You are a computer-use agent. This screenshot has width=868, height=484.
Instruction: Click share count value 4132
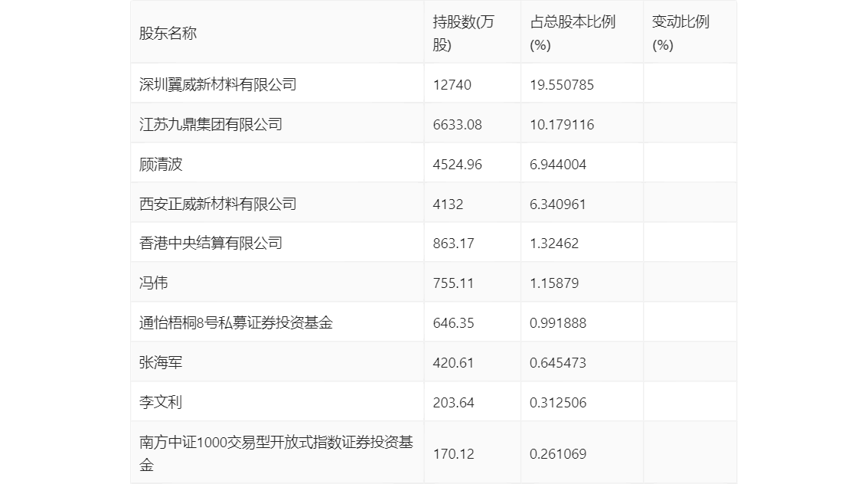pyautogui.click(x=448, y=204)
